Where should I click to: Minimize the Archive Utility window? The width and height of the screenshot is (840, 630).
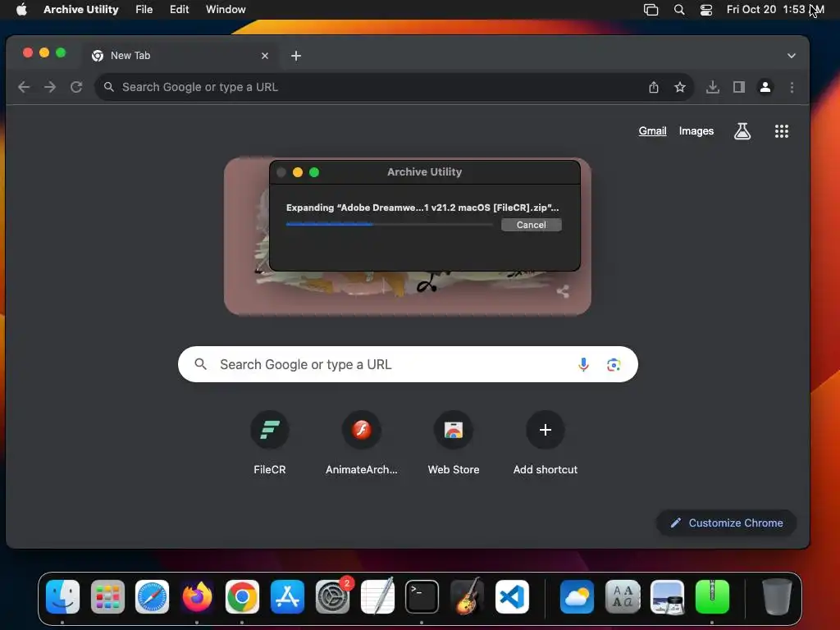point(297,172)
